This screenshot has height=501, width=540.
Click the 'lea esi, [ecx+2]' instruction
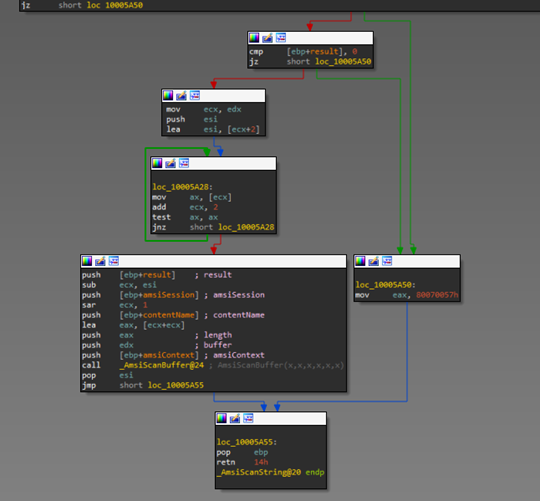pyautogui.click(x=213, y=129)
